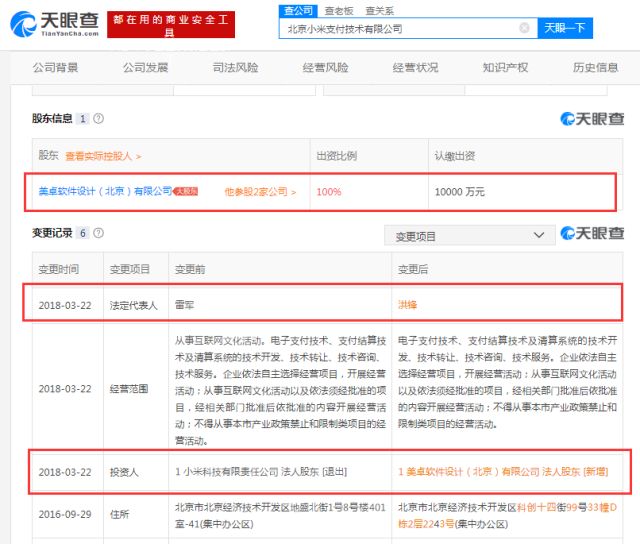This screenshot has width=640, height=544.
Task: Click the 洪锋 legal representative link
Action: click(407, 304)
